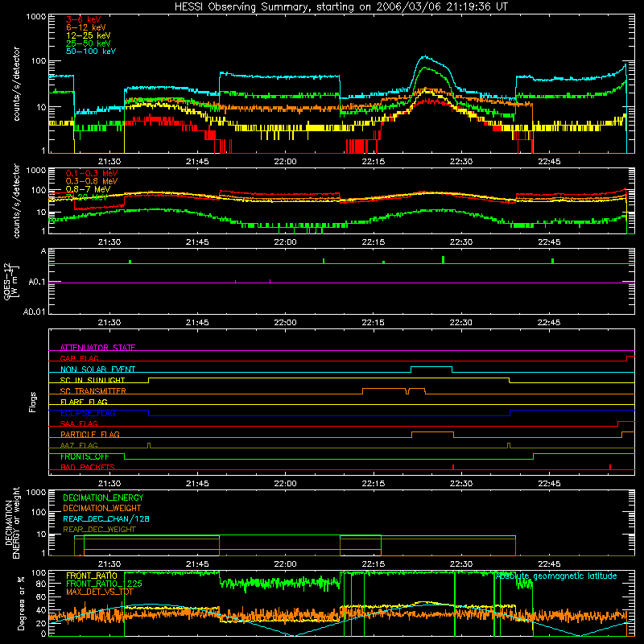
Task: Click the yellow '12-25 keV' legend label
Action: click(88, 35)
